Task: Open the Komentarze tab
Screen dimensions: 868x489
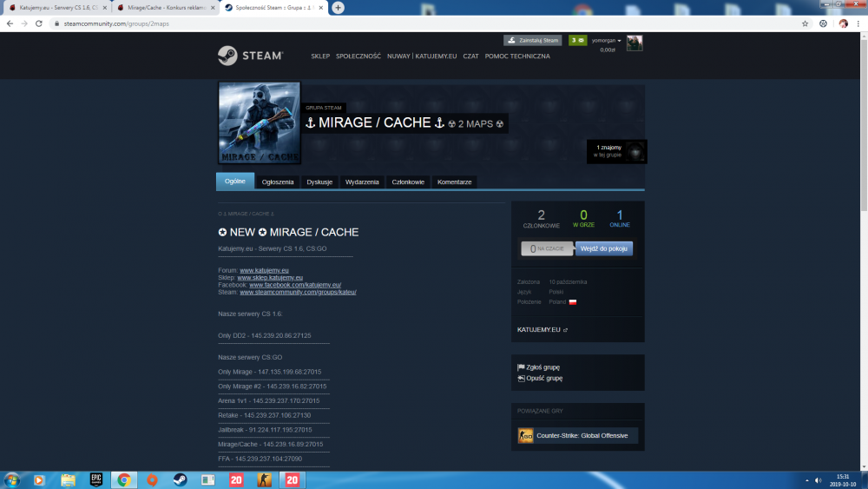Action: tap(455, 182)
